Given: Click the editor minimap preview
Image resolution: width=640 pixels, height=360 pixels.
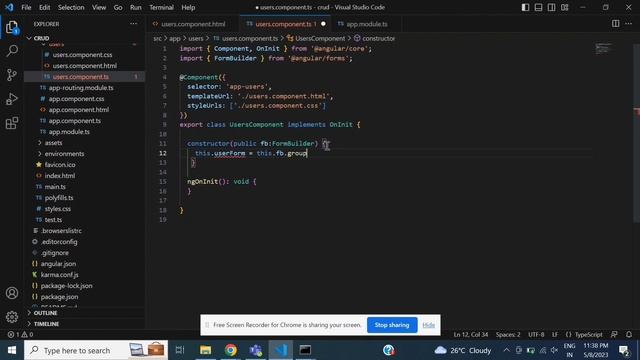Looking at the screenshot, I should pyautogui.click(x=603, y=49).
